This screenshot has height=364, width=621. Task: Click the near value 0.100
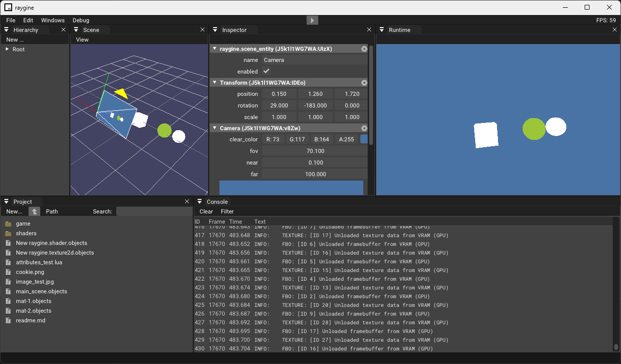315,163
